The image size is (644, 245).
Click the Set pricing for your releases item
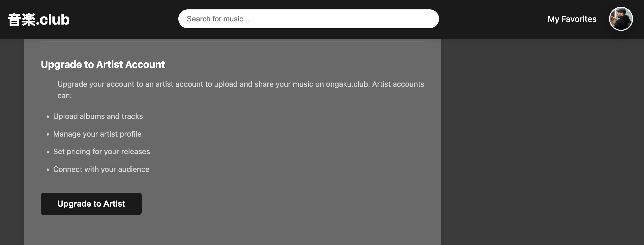coord(101,151)
